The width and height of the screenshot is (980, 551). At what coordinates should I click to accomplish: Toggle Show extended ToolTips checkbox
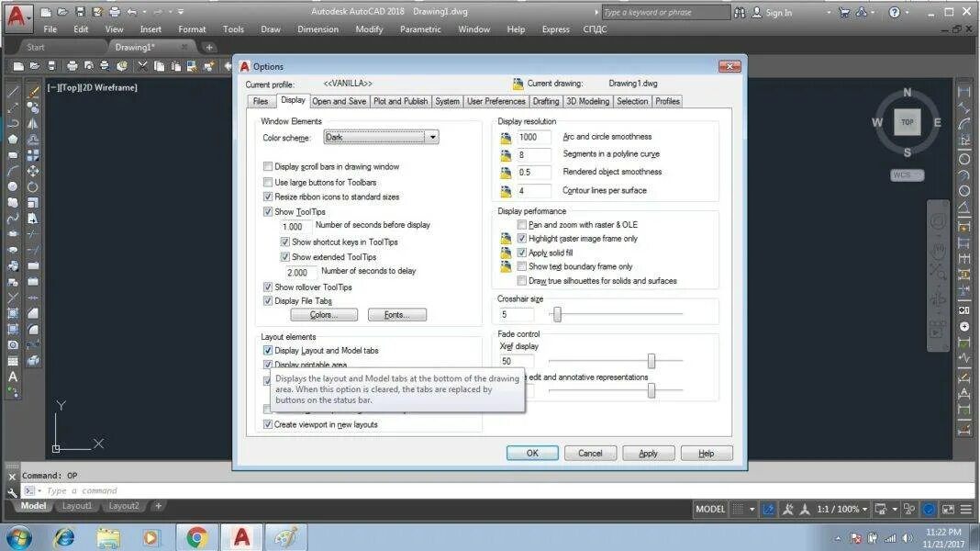point(285,256)
